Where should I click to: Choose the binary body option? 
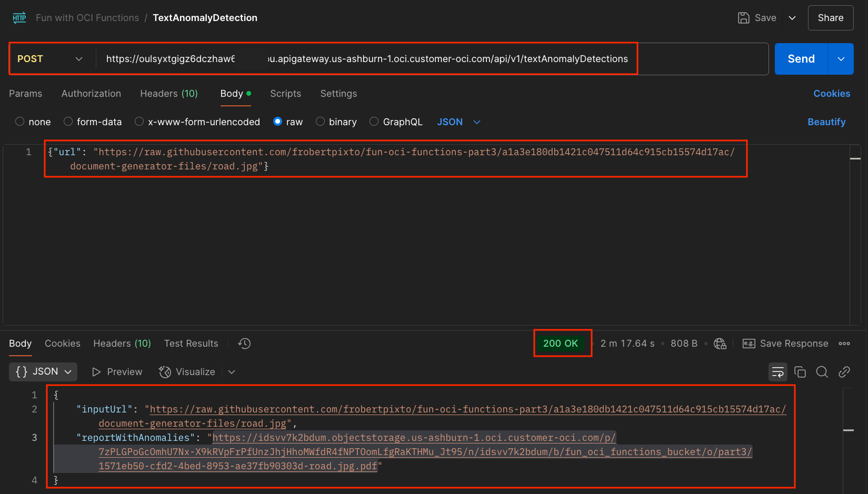coord(320,122)
